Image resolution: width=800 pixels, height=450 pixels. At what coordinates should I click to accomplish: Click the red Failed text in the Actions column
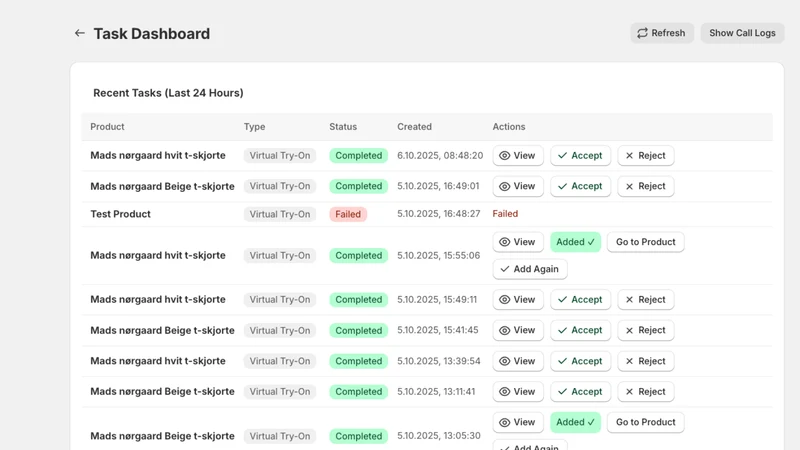pyautogui.click(x=505, y=214)
